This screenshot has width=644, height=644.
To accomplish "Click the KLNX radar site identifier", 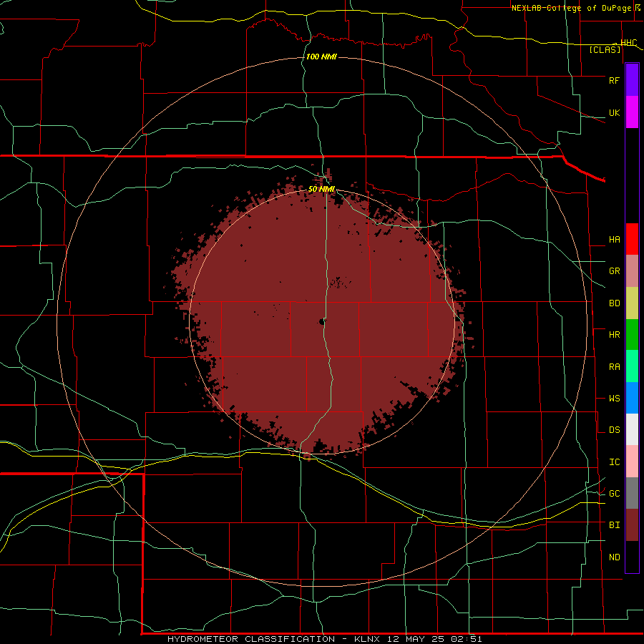I will (366, 639).
